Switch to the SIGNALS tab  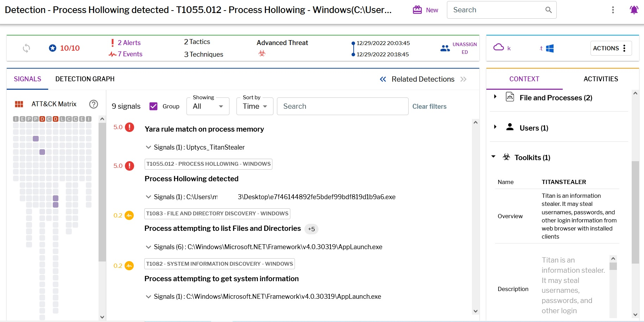tap(27, 79)
